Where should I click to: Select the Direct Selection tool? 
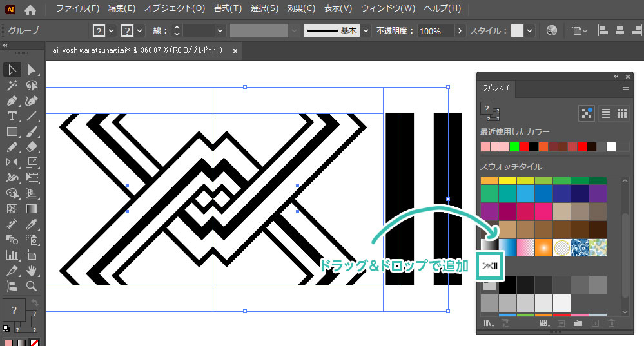click(x=32, y=70)
